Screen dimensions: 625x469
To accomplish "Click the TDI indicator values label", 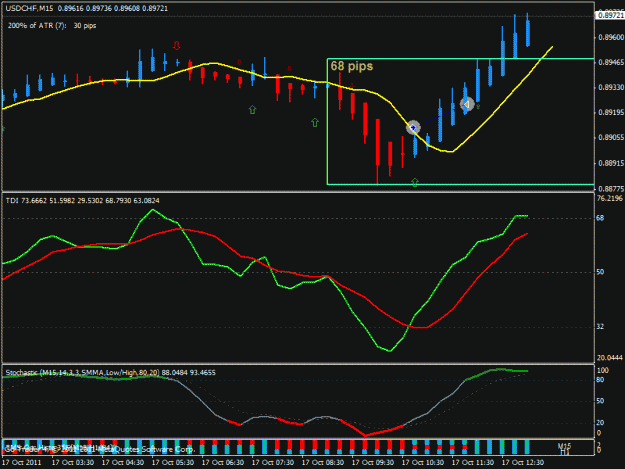I will click(x=83, y=200).
